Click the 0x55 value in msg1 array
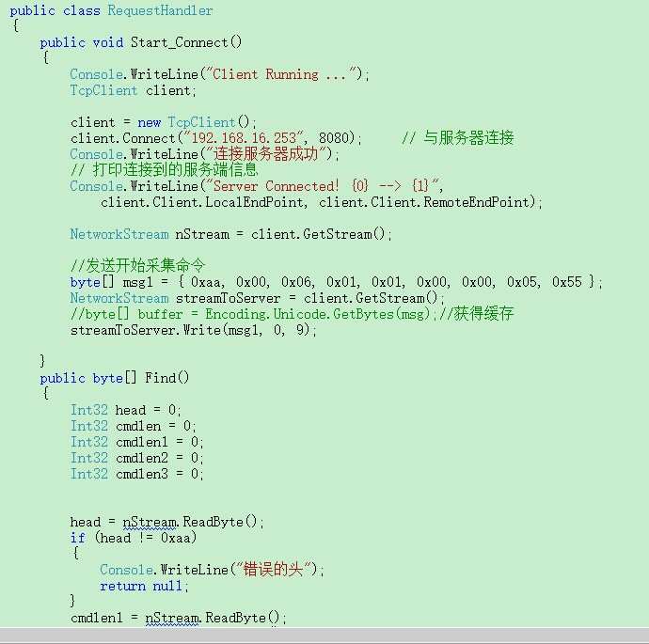This screenshot has width=649, height=644. pyautogui.click(x=567, y=282)
